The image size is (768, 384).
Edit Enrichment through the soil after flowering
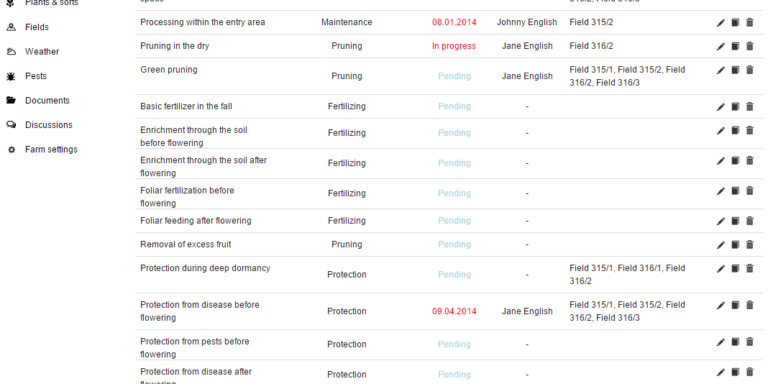point(720,161)
